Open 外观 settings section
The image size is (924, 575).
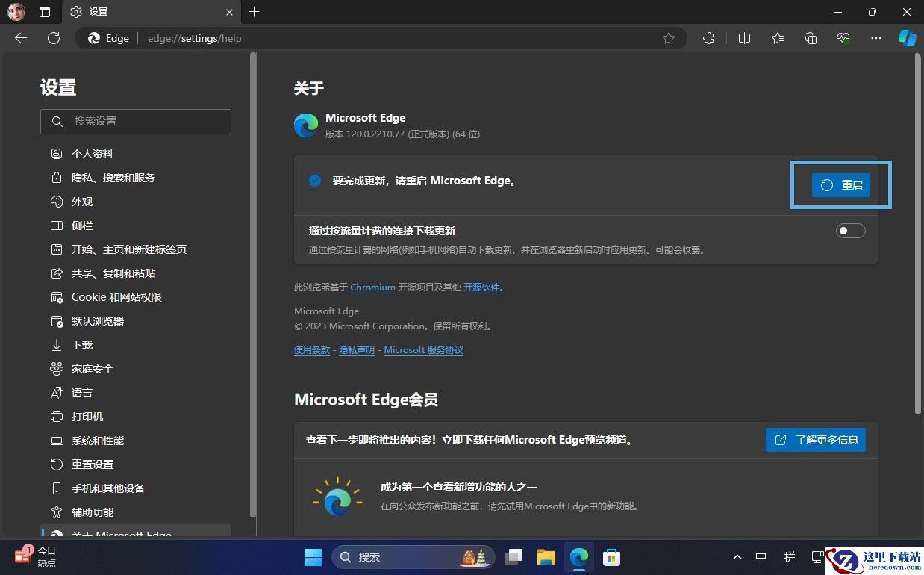[136, 202]
